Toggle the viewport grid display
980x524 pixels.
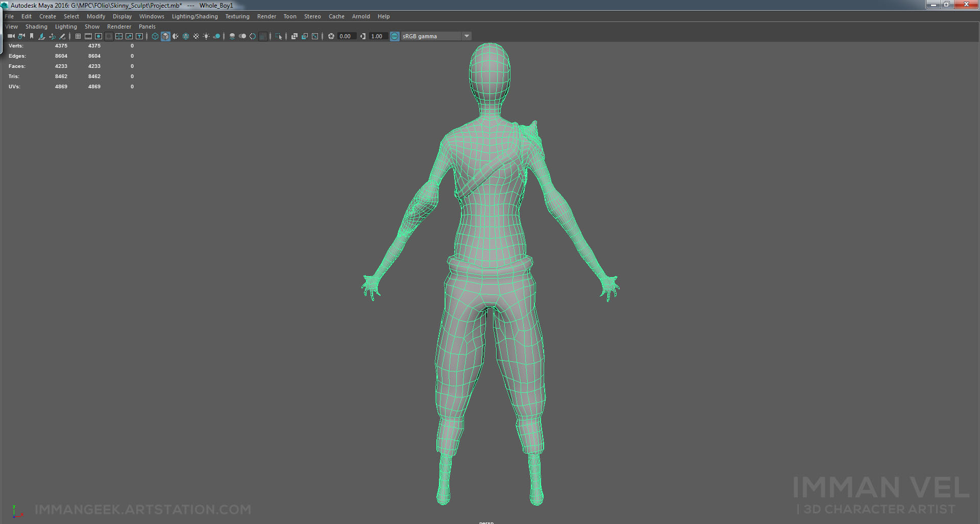pyautogui.click(x=78, y=36)
